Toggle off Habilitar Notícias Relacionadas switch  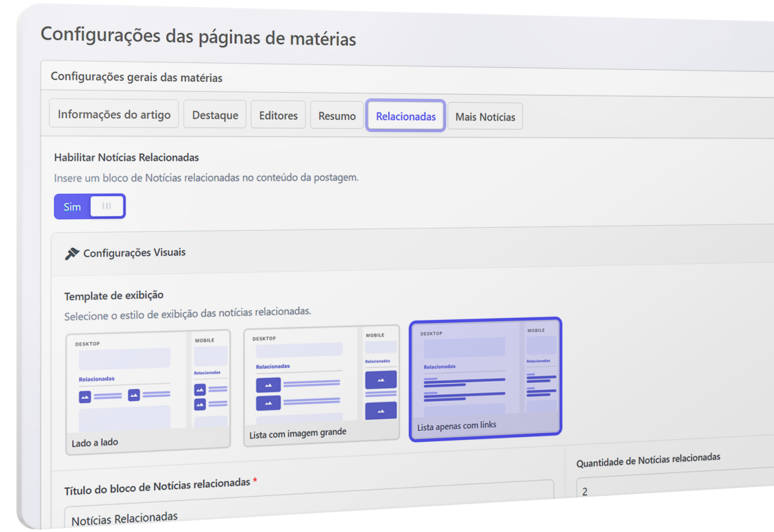click(x=89, y=206)
